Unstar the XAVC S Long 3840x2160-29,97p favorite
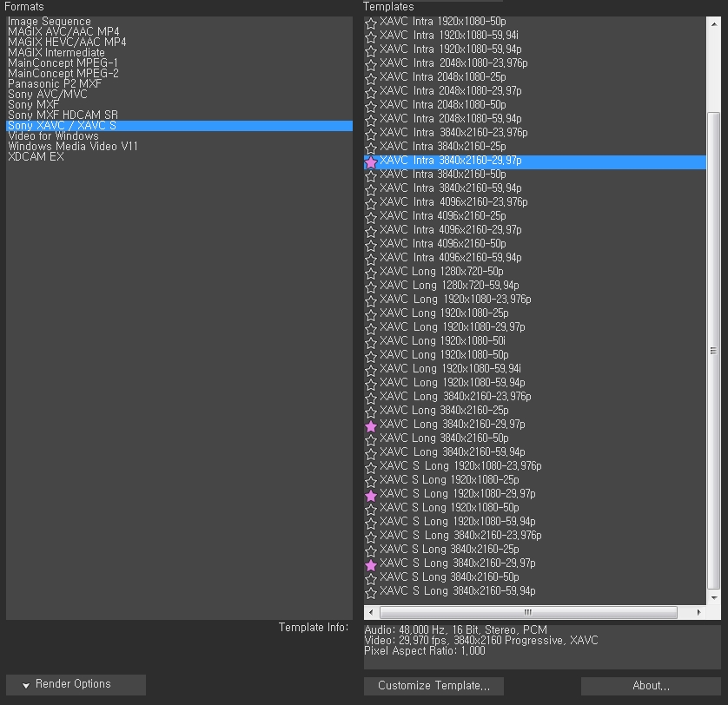Viewport: 728px width, 705px height. [x=370, y=565]
